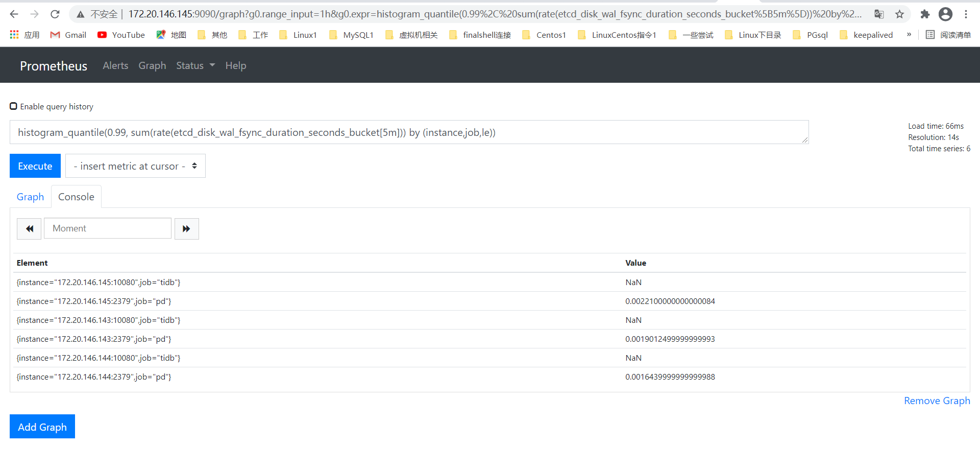Open the PGsql bookmark folder
The width and height of the screenshot is (980, 469).
[x=811, y=35]
